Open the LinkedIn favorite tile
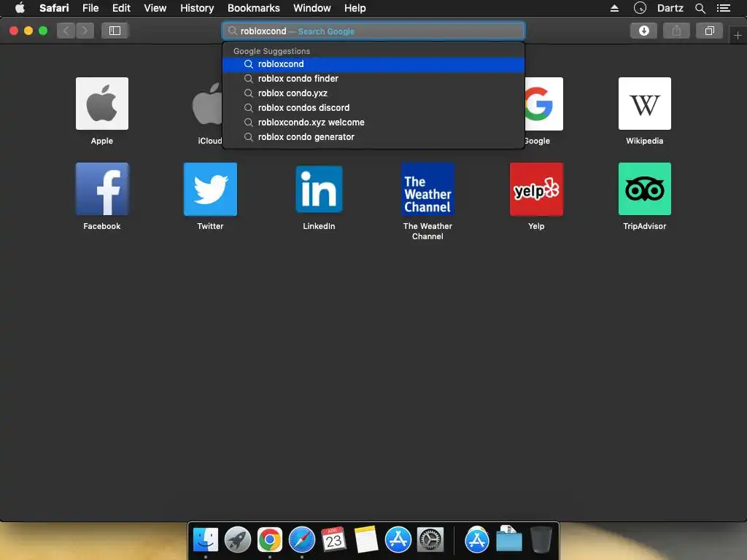This screenshot has height=560, width=747. coord(319,189)
